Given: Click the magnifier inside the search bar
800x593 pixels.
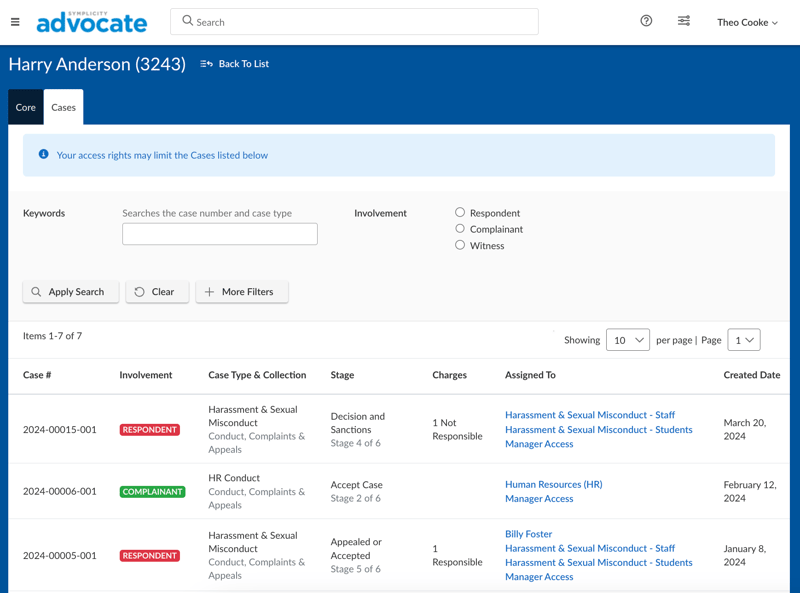Looking at the screenshot, I should click(189, 21).
